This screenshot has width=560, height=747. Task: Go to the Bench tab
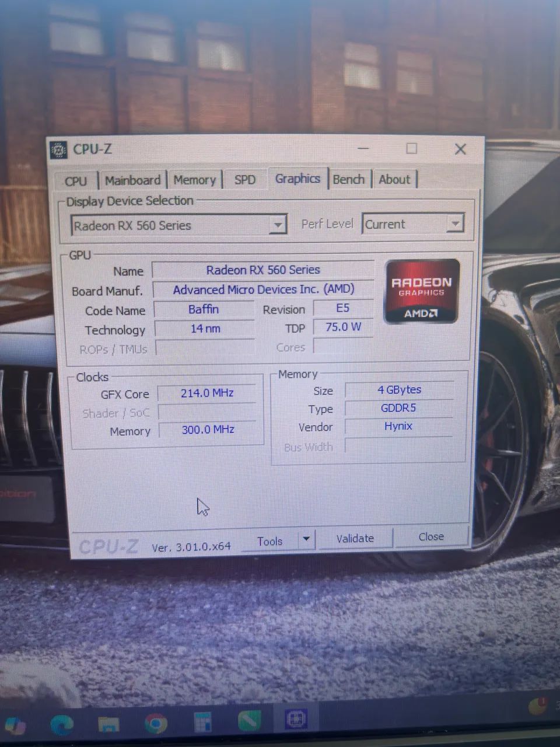349,179
